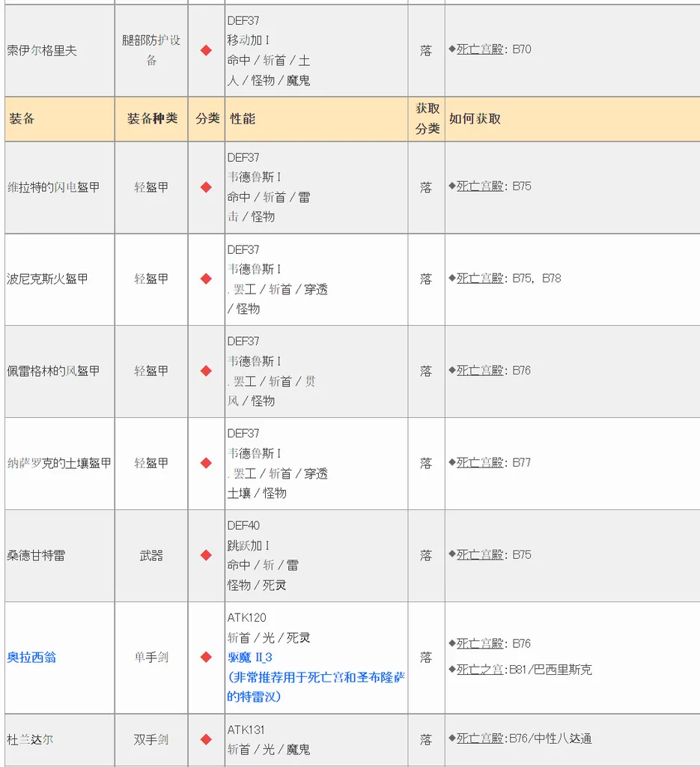Click 斩首 / 光 / 死灵 in 奥拉西翁 row
The height and width of the screenshot is (767, 700).
pos(268,638)
